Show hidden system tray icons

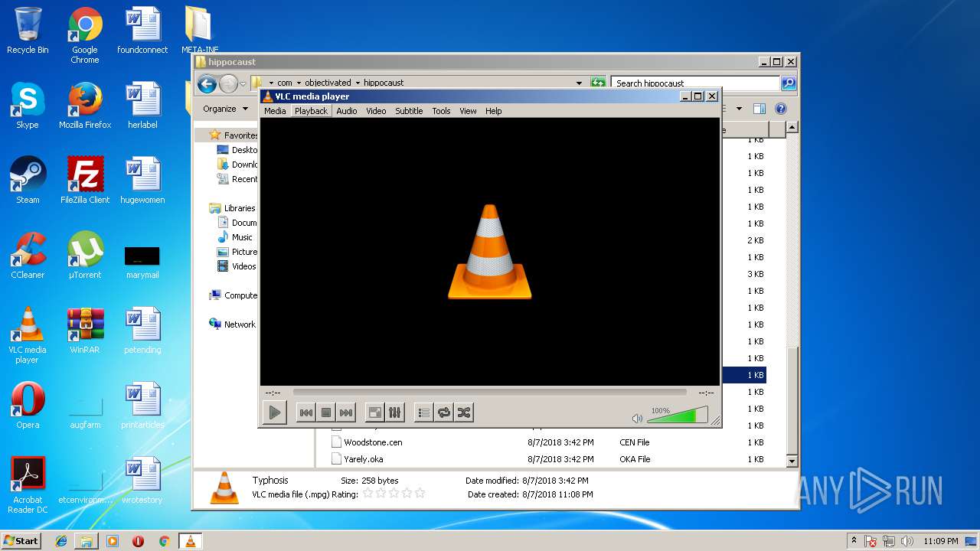[854, 540]
